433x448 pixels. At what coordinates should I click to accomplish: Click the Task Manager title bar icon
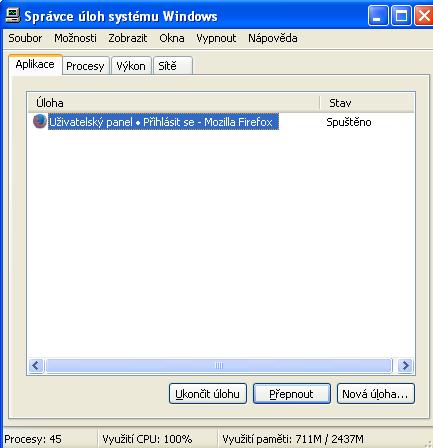pyautogui.click(x=13, y=16)
